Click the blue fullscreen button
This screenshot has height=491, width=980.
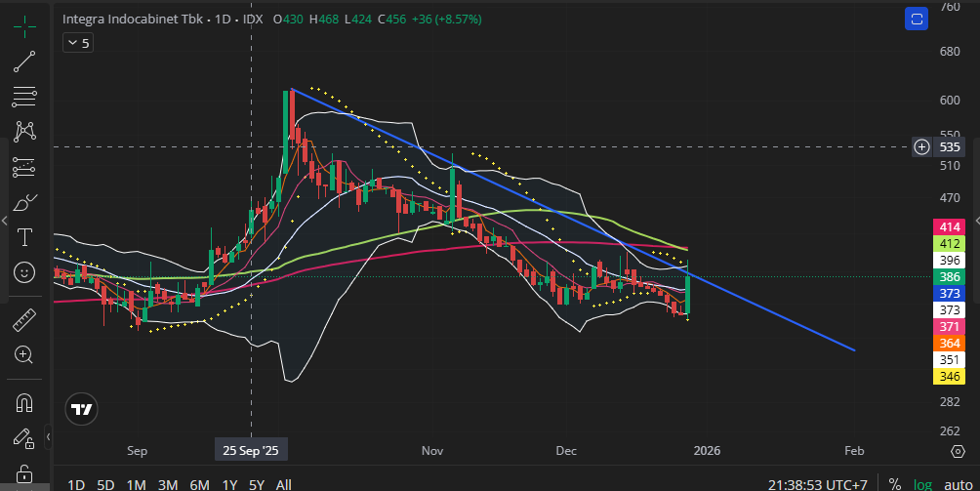click(x=916, y=19)
